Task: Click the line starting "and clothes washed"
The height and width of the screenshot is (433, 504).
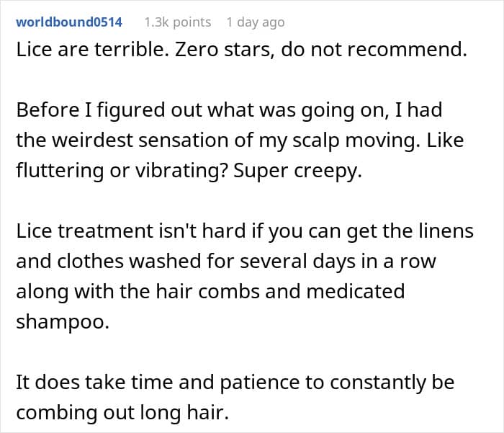Action: (225, 261)
